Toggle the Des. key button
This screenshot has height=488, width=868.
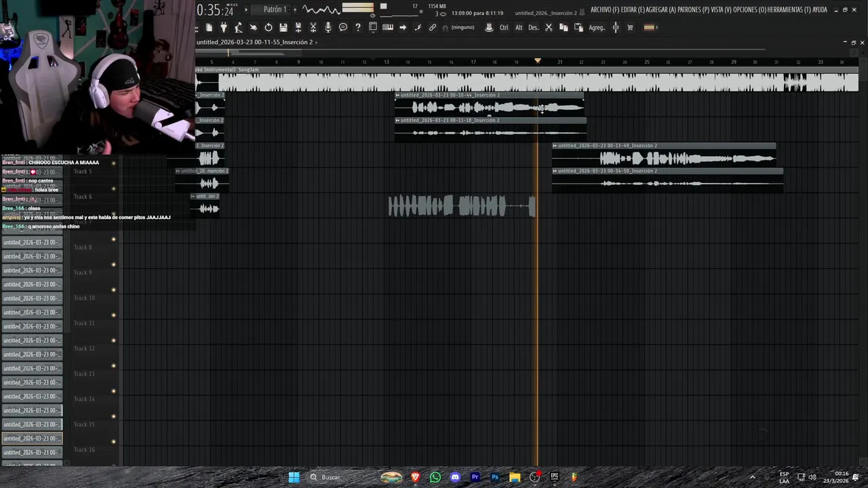pos(534,27)
